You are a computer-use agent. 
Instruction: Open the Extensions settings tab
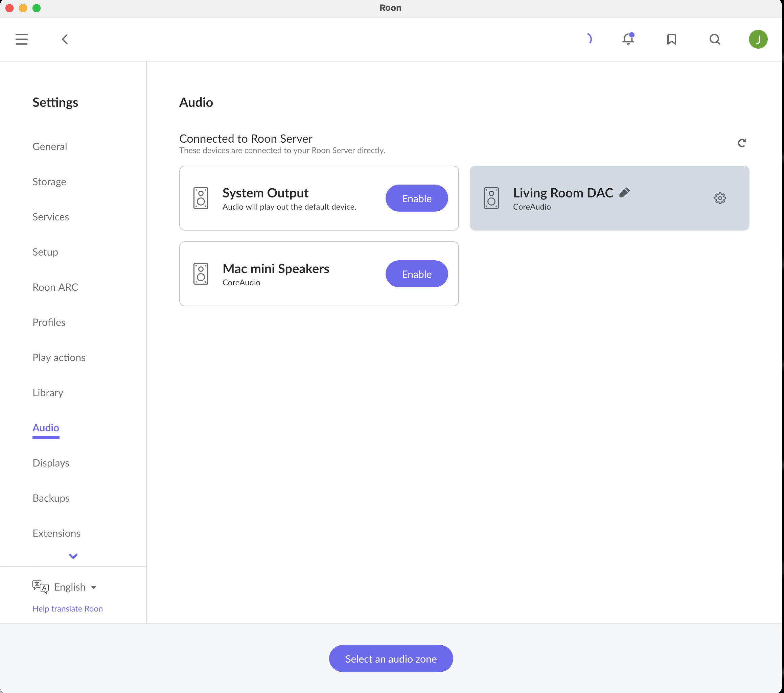click(x=56, y=533)
